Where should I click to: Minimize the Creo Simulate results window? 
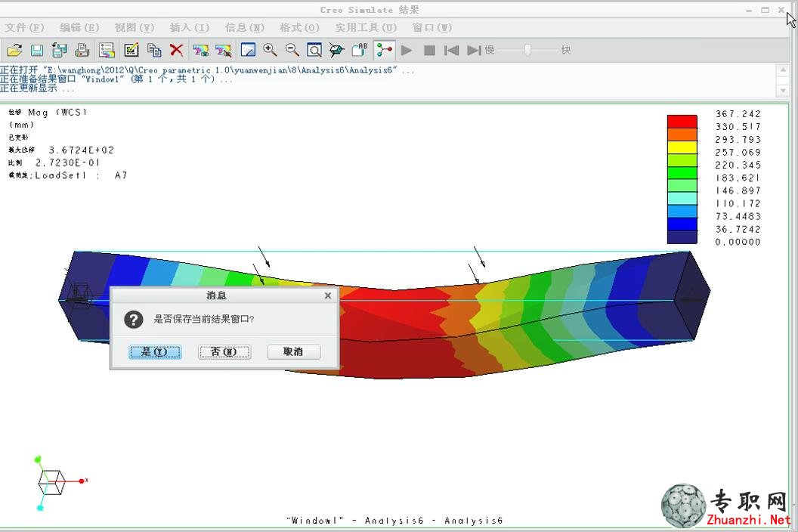pyautogui.click(x=749, y=10)
